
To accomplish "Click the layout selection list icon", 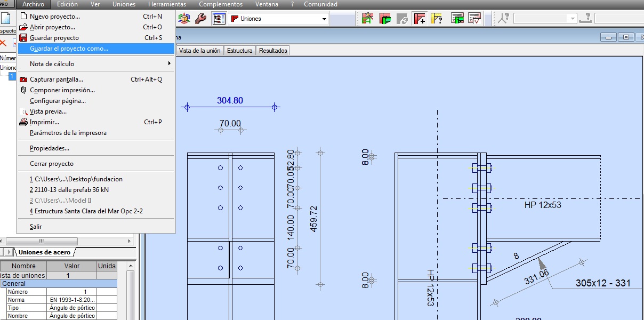I will [219, 19].
